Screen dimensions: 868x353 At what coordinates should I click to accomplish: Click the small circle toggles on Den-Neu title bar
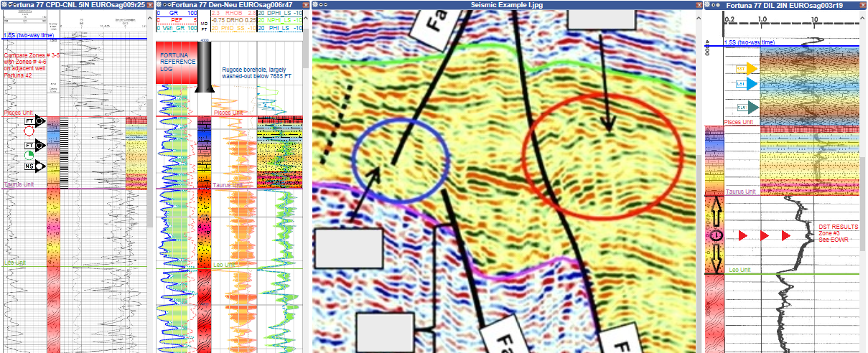[x=166, y=5]
